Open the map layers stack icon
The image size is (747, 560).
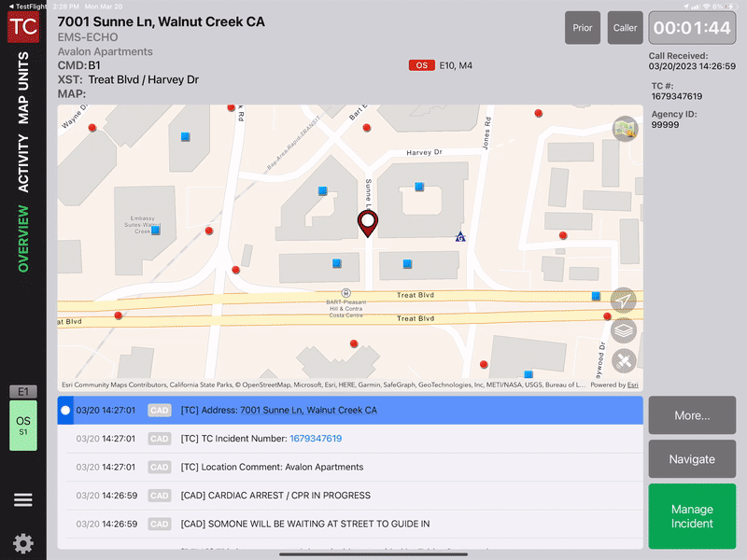[x=624, y=330]
